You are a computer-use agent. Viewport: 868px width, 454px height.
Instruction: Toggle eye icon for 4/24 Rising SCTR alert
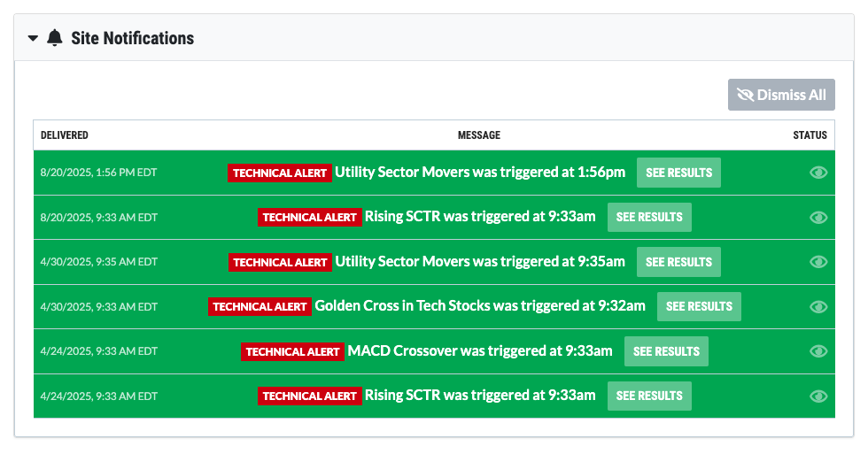point(818,396)
